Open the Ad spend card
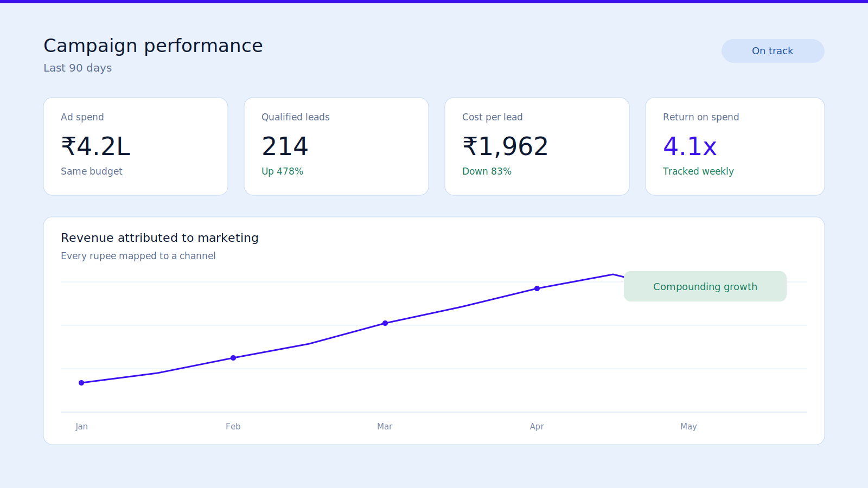The image size is (868, 488). pos(136,146)
